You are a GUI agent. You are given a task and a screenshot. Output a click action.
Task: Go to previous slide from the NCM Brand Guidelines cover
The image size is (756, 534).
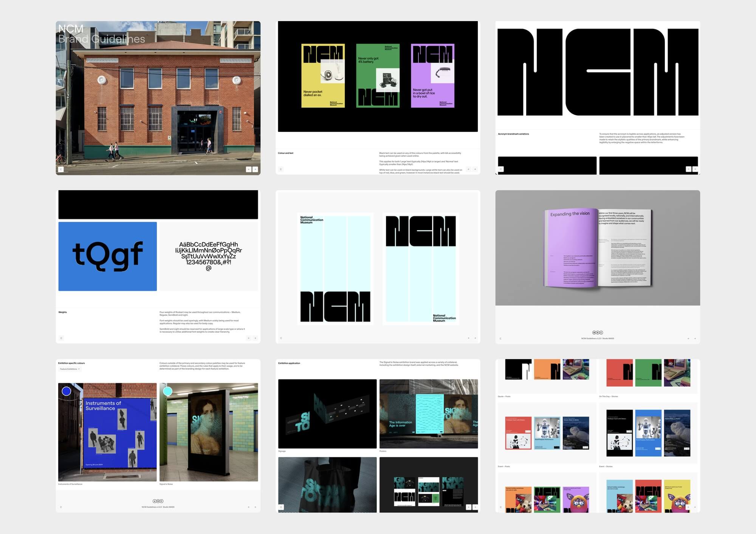point(249,169)
